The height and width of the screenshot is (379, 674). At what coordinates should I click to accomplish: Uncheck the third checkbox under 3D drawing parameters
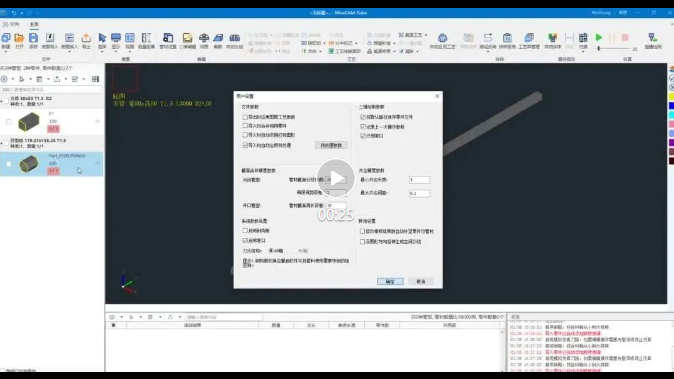363,136
